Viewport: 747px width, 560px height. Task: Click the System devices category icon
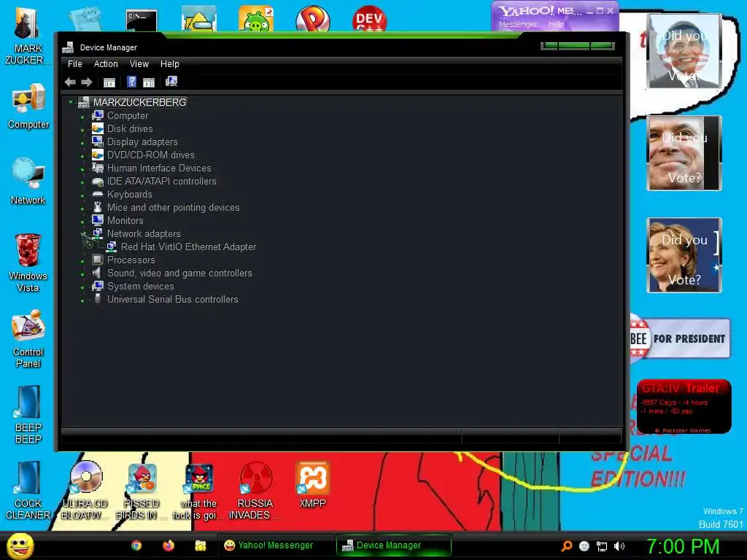point(97,286)
